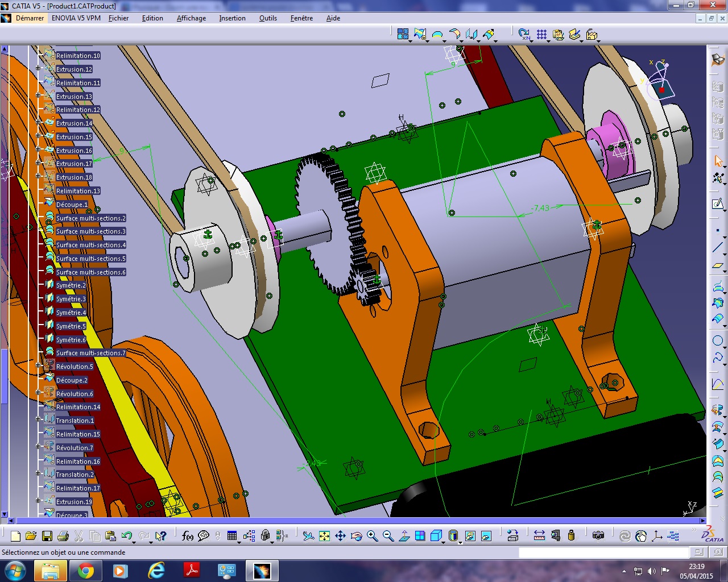This screenshot has width=728, height=582.
Task: Click the Undo arrow icon
Action: (126, 536)
